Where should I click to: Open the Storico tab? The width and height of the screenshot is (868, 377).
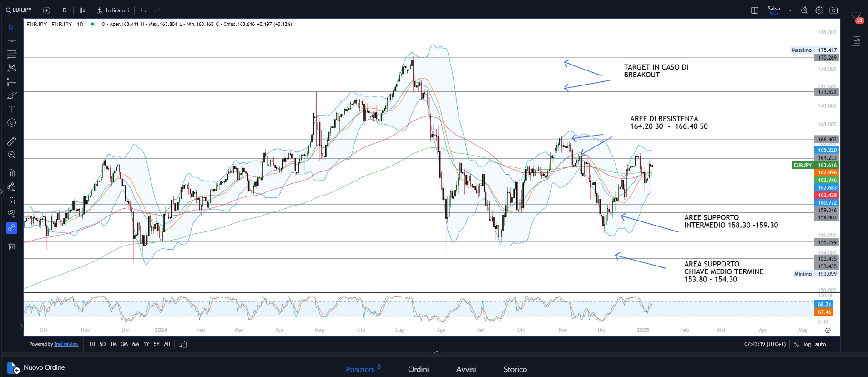pyautogui.click(x=515, y=369)
